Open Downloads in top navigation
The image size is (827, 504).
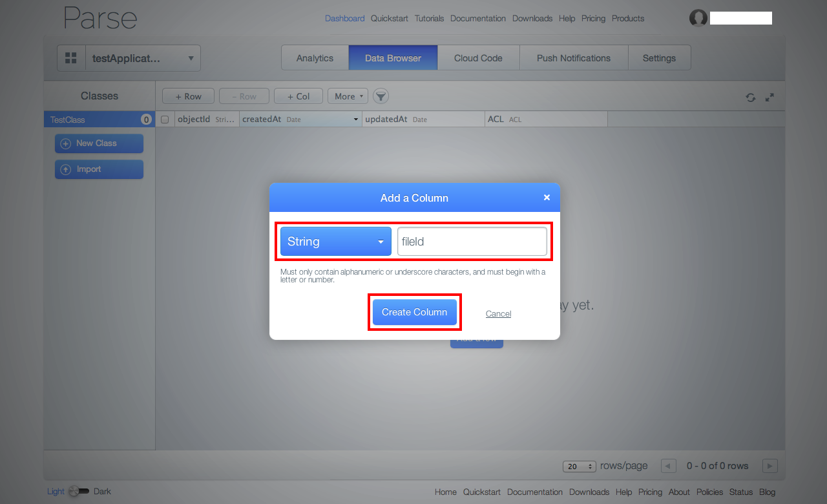532,19
